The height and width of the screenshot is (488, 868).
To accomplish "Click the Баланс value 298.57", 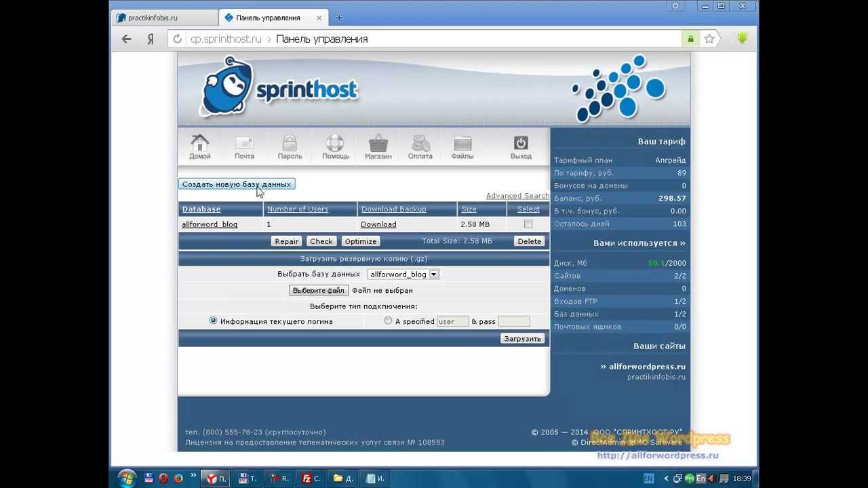I will [x=672, y=199].
